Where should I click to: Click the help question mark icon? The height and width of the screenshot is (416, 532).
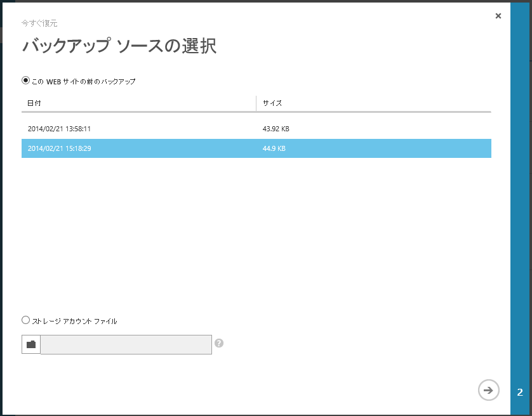(x=219, y=343)
